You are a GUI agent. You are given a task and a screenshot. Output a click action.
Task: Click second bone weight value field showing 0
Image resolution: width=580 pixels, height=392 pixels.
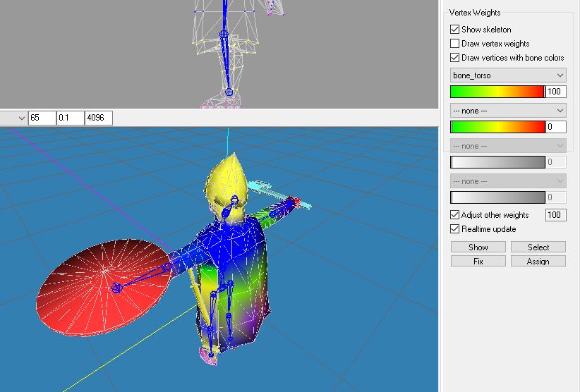pyautogui.click(x=556, y=127)
